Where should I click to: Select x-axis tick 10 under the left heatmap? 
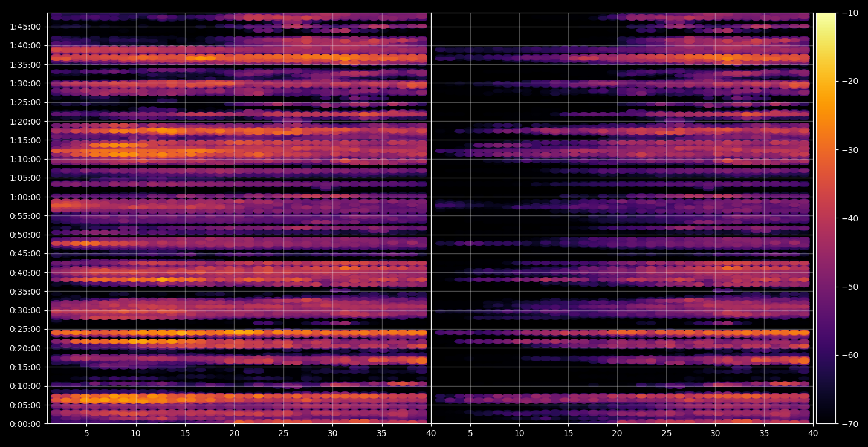tap(135, 433)
